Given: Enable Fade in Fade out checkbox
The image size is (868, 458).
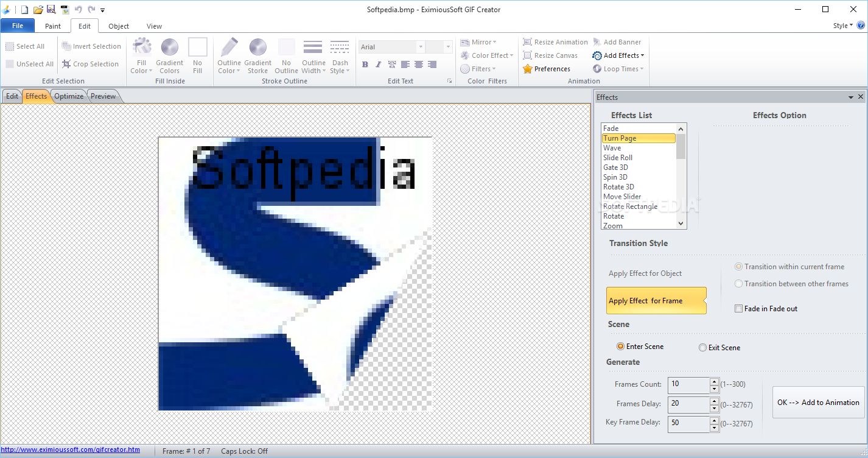Looking at the screenshot, I should tap(739, 309).
